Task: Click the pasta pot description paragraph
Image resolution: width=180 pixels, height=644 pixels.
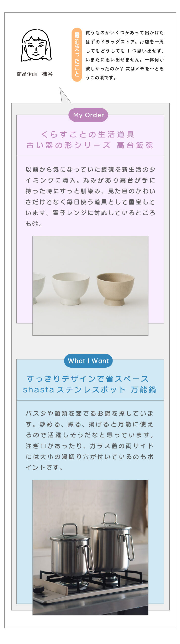Action: click(x=90, y=440)
